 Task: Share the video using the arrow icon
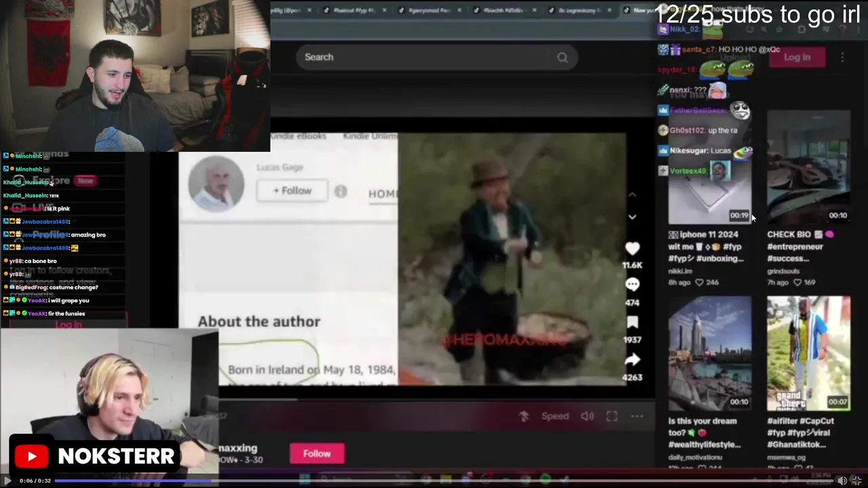tap(632, 359)
